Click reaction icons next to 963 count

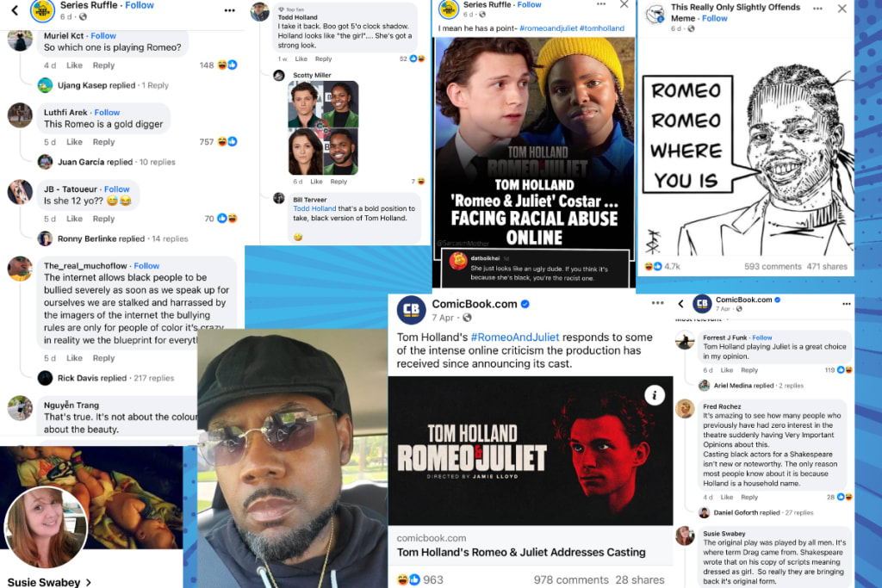click(408, 579)
